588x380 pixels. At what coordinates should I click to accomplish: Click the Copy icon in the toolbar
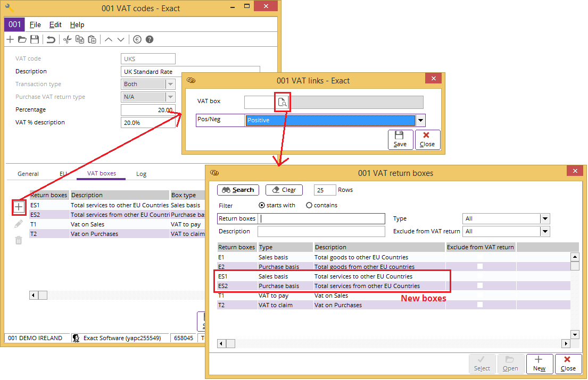(80, 39)
